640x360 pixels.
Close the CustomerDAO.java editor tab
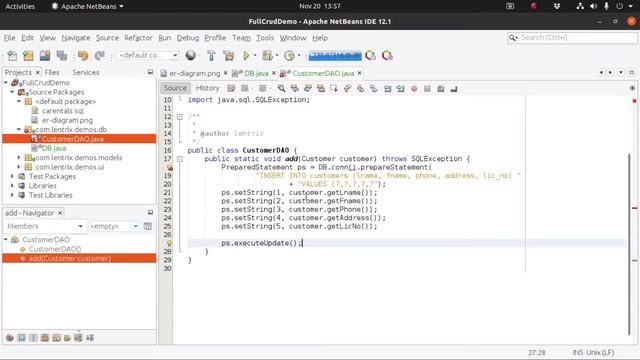(359, 73)
